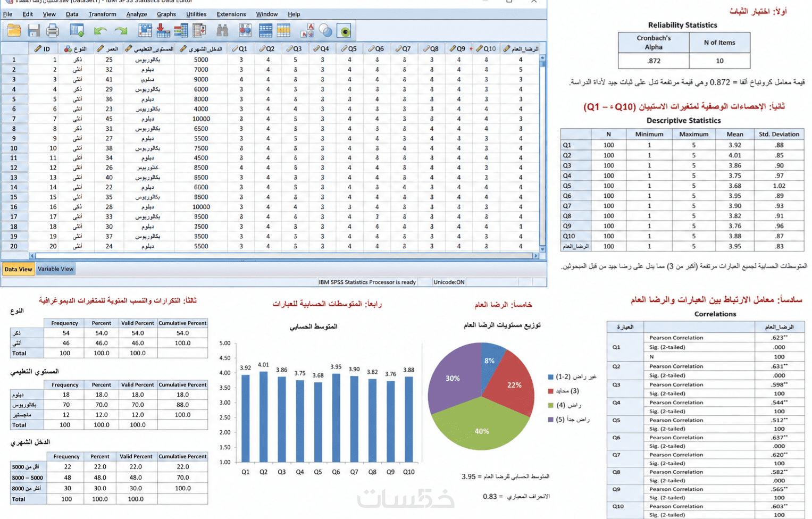Click the Print icon in the toolbar
This screenshot has height=519, width=812.
(52, 31)
